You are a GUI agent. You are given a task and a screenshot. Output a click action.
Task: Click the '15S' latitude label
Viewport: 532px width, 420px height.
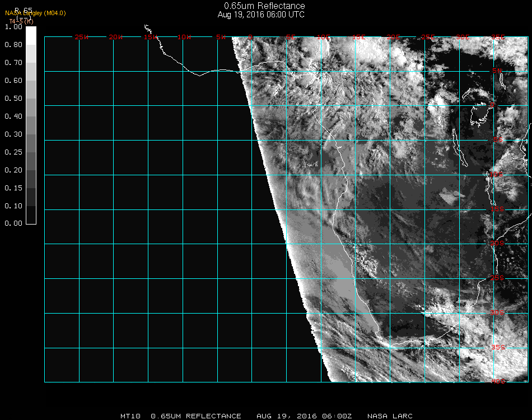(497, 209)
